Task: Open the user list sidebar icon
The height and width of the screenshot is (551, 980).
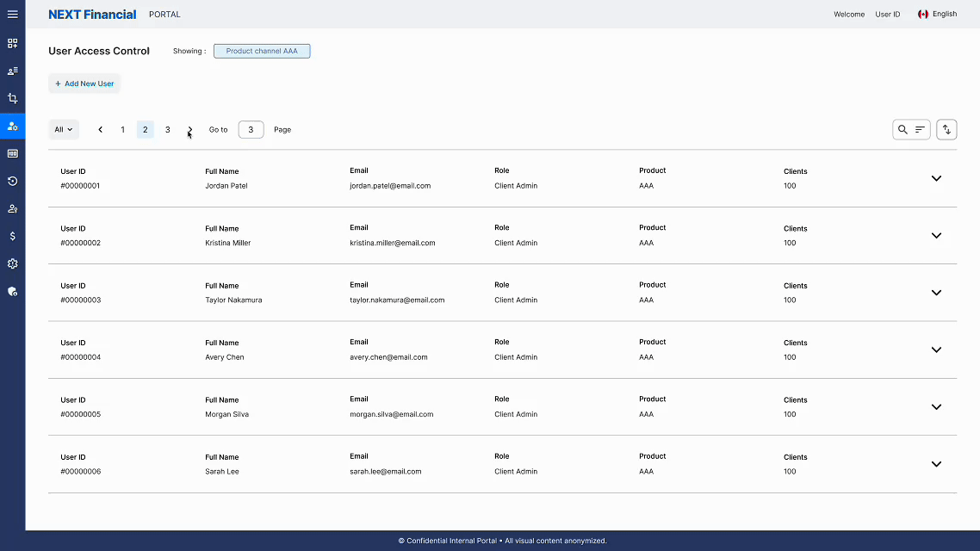Action: pos(12,71)
